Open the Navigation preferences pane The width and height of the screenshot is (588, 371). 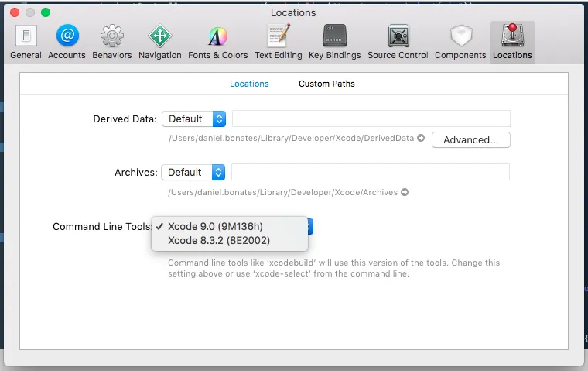[x=159, y=42]
